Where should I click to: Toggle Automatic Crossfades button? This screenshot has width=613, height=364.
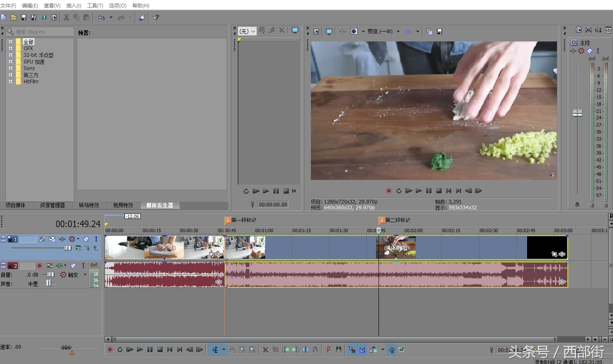click(362, 350)
